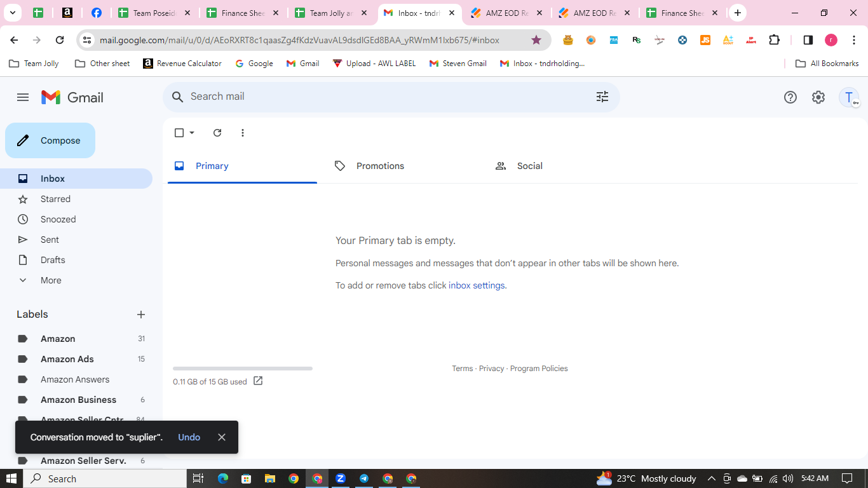This screenshot has width=868, height=488.
Task: Dismiss the 'Conversation moved' notification
Action: [222, 437]
